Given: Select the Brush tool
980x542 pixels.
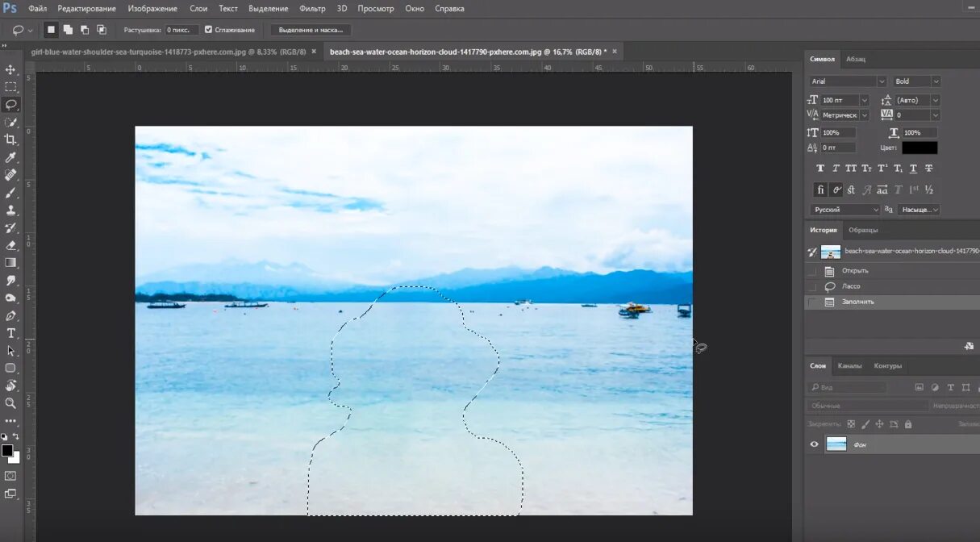Looking at the screenshot, I should pos(10,193).
